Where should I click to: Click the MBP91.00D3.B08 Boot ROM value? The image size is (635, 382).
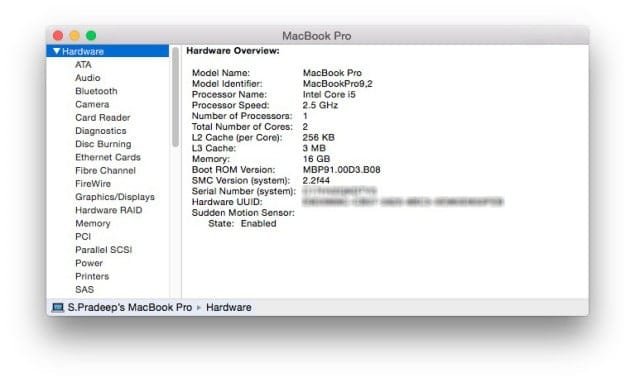click(341, 170)
